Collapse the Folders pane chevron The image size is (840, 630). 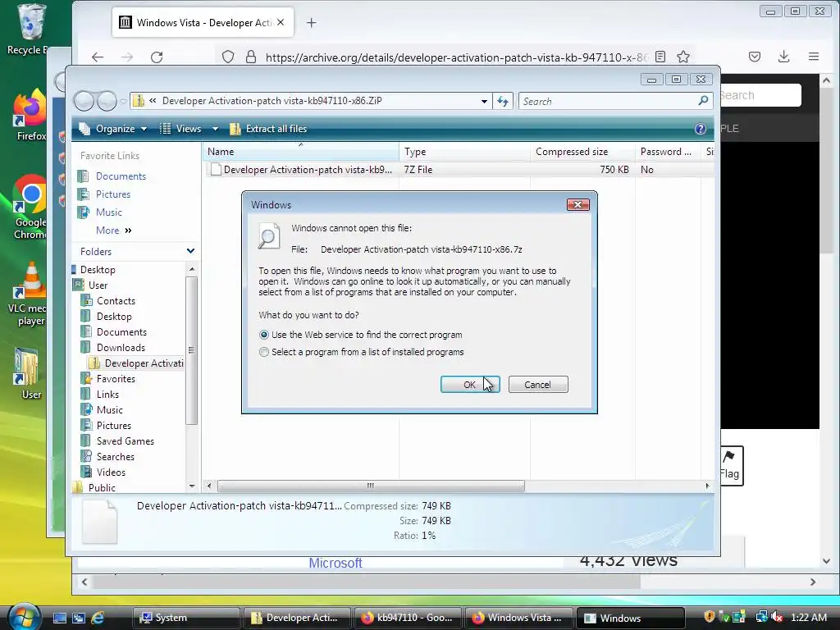[x=190, y=251]
